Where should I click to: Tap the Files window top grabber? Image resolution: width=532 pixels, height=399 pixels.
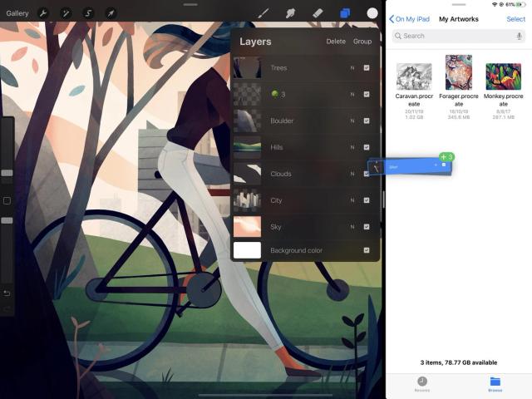(459, 5)
